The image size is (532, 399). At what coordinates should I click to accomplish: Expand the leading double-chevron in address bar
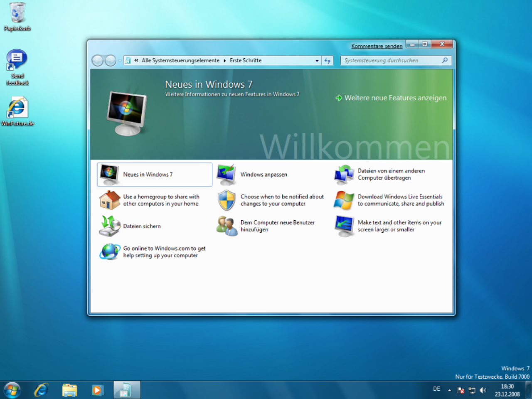coord(136,61)
